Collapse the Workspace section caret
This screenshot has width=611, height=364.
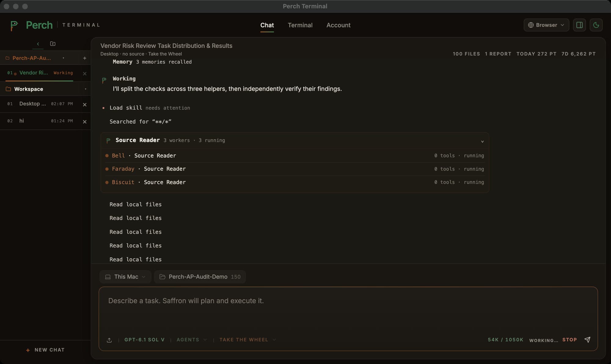tap(86, 89)
